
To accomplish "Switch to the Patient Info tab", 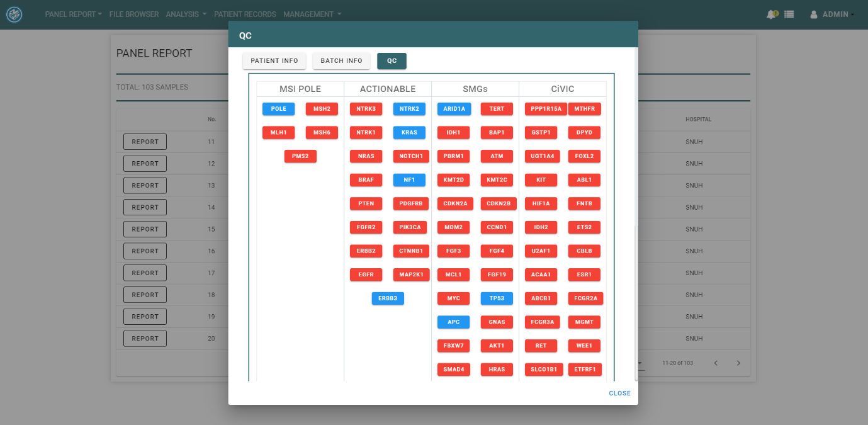I will pyautogui.click(x=274, y=61).
